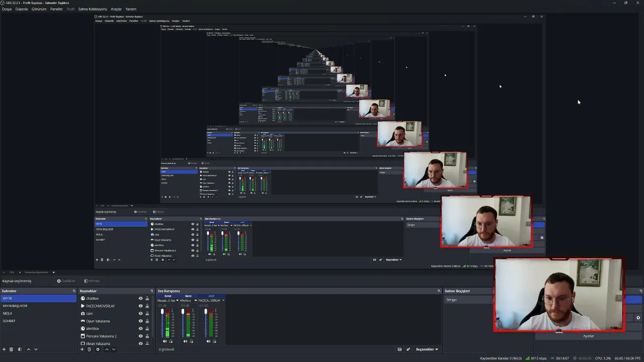The image size is (644, 362).
Task: Lock the chatBox source
Action: pos(147,299)
